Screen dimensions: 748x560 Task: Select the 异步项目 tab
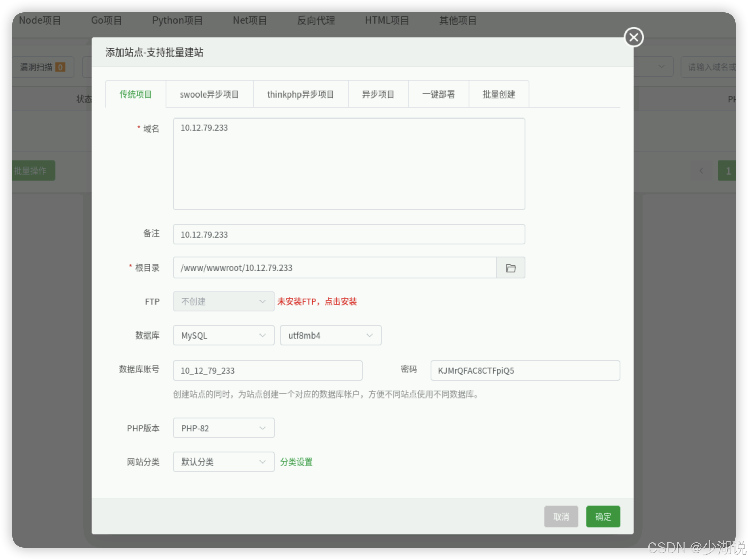coord(378,94)
